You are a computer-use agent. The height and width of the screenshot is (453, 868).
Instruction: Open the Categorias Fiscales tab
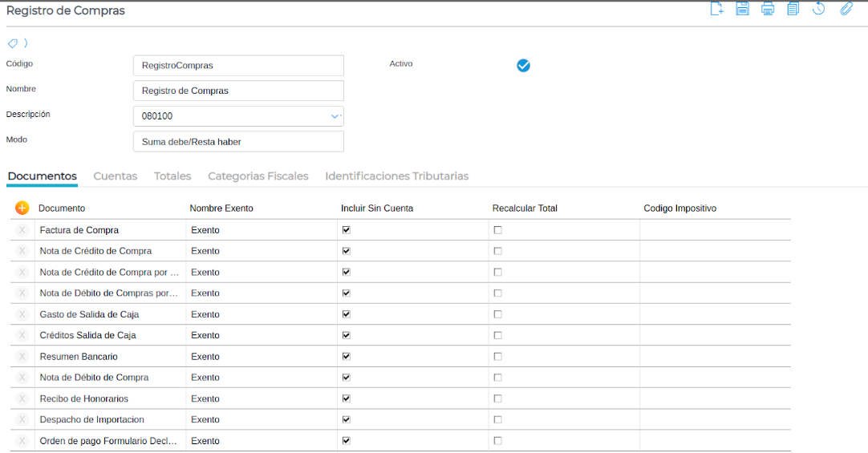point(258,176)
